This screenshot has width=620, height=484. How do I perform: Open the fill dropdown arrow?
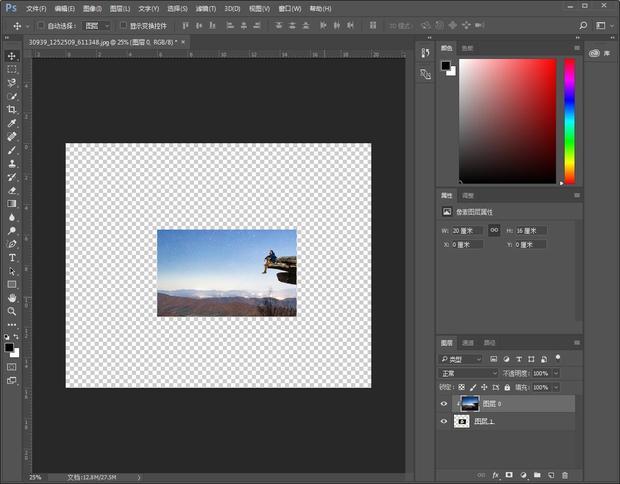(556, 387)
